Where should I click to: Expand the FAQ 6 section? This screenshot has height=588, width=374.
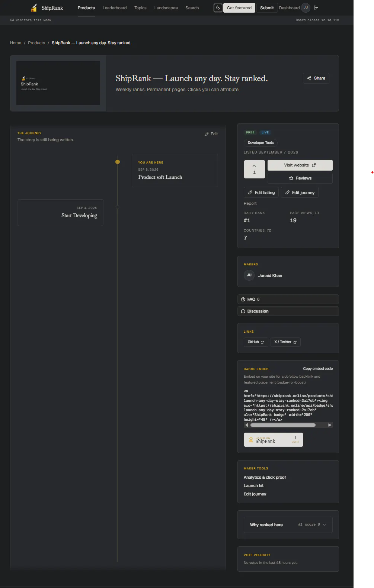point(288,299)
